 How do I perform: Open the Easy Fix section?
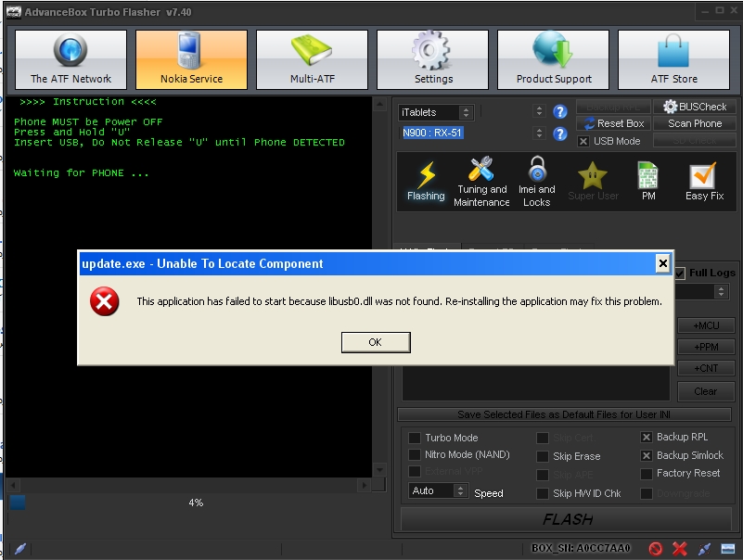tap(704, 182)
